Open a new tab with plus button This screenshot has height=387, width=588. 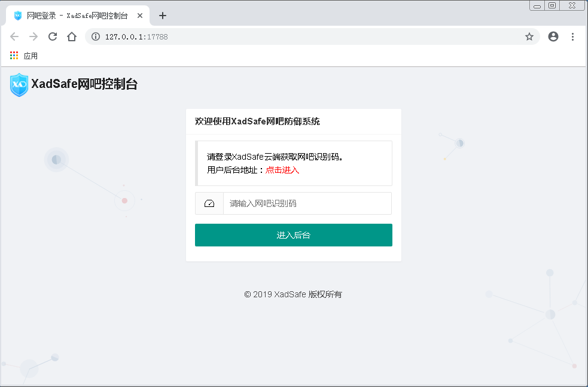tap(162, 16)
